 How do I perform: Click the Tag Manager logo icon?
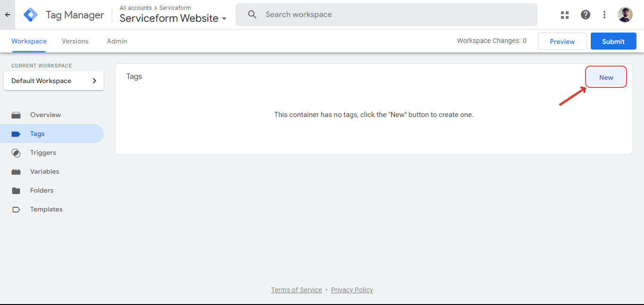pyautogui.click(x=31, y=15)
